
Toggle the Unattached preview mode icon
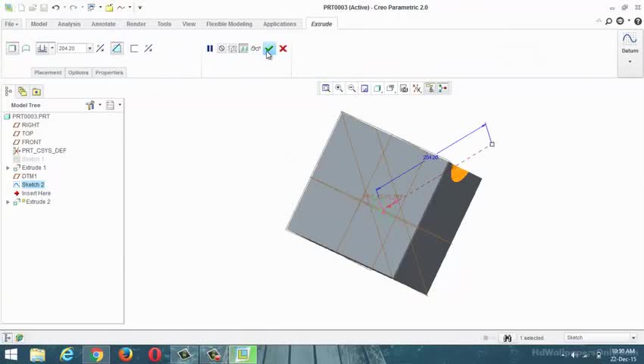tap(233, 49)
